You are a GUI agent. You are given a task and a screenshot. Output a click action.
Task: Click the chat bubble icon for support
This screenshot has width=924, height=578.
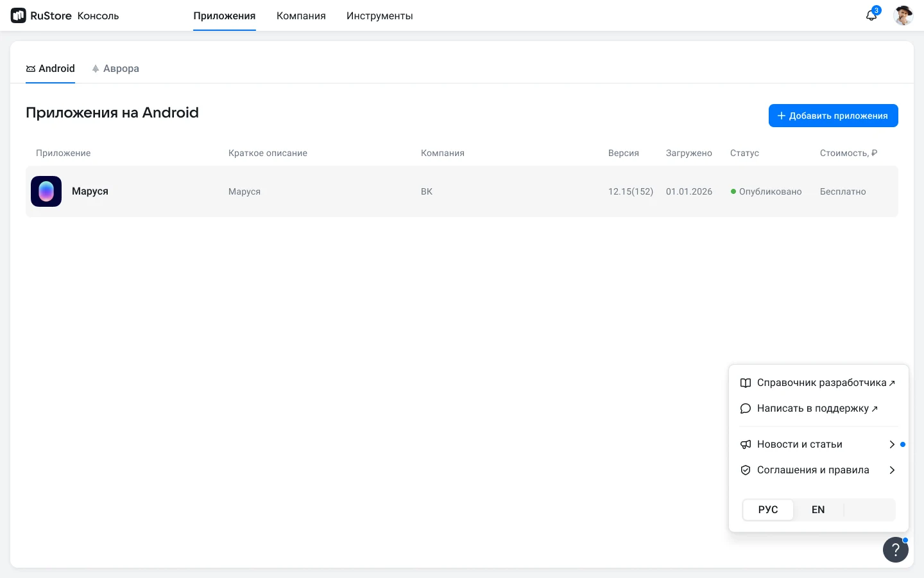tap(746, 408)
